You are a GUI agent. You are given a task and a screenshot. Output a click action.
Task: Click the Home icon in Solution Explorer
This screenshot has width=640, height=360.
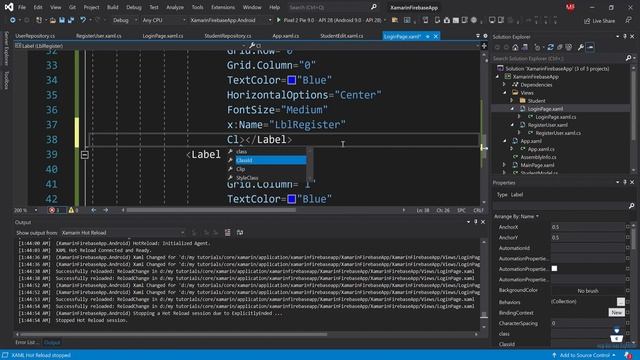[515, 47]
